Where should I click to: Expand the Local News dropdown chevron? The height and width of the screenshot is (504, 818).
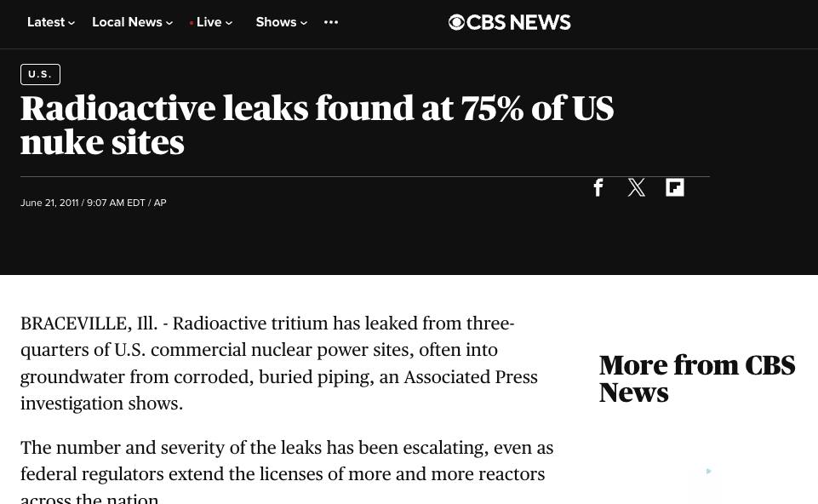(169, 24)
